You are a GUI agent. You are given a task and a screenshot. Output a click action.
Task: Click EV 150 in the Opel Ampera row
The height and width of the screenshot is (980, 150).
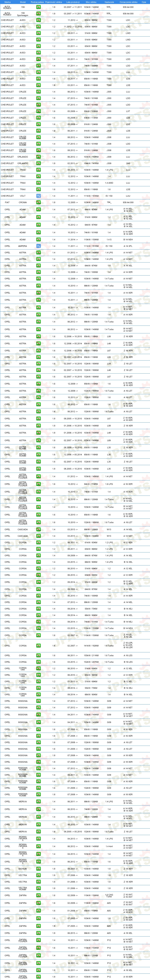click(x=109, y=246)
